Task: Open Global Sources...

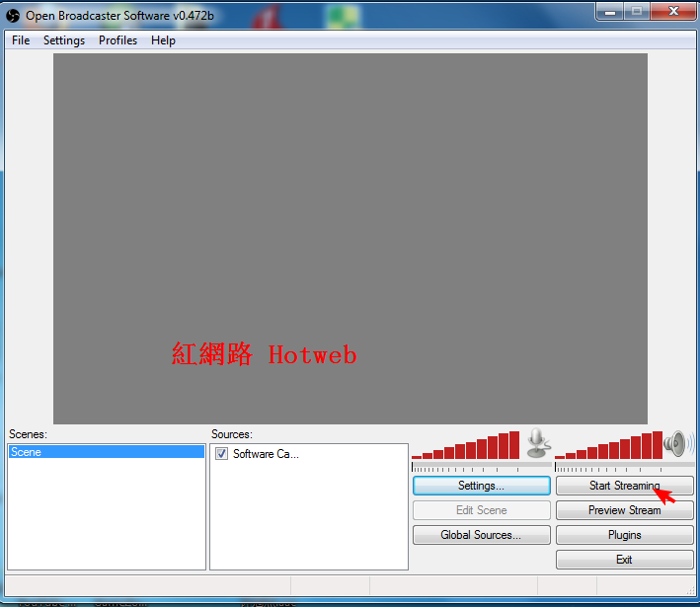Action: pyautogui.click(x=481, y=535)
